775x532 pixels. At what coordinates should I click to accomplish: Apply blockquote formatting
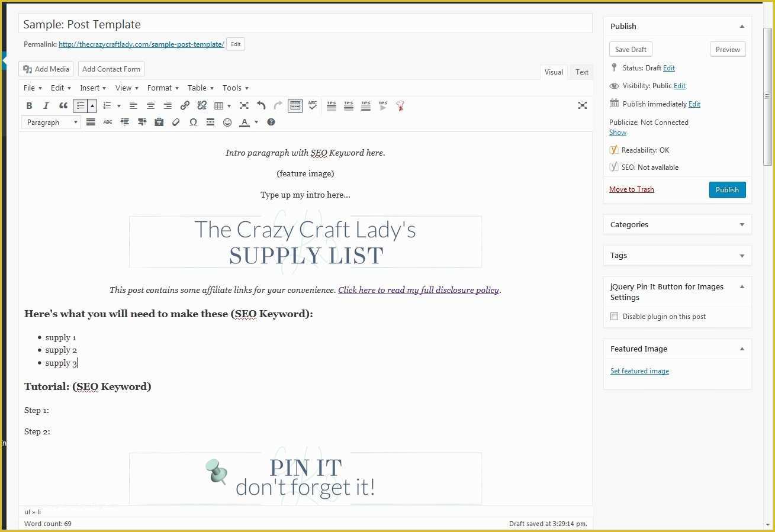click(x=63, y=105)
